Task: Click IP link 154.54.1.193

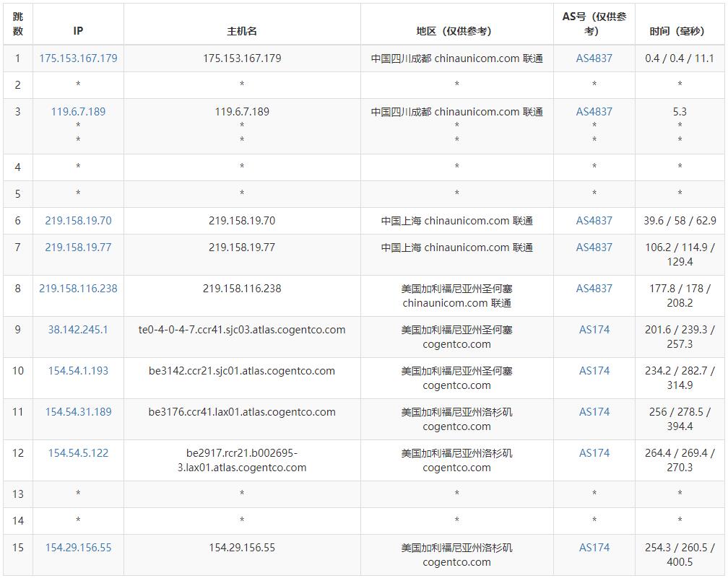Action: click(77, 369)
